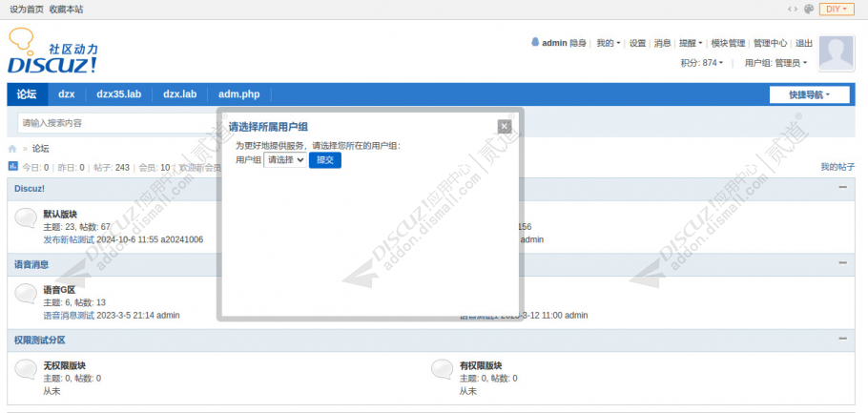Expand the 积分: 874 dropdown
This screenshot has height=413, width=868.
tap(702, 63)
